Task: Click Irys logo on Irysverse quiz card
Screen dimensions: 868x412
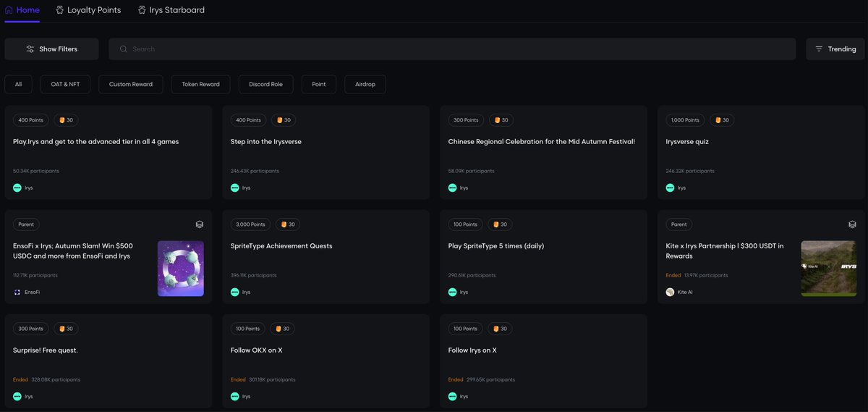Action: click(x=670, y=188)
